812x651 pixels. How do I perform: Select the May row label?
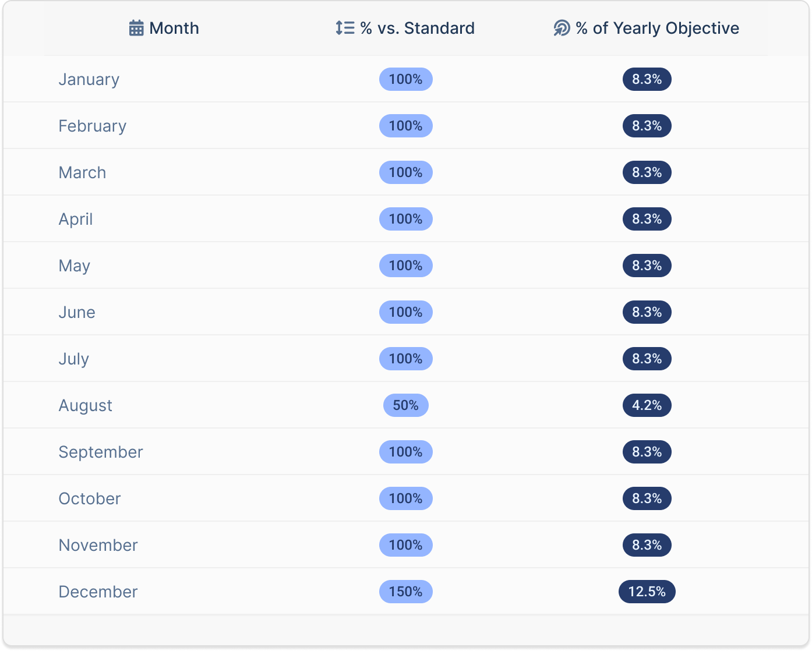pos(74,266)
